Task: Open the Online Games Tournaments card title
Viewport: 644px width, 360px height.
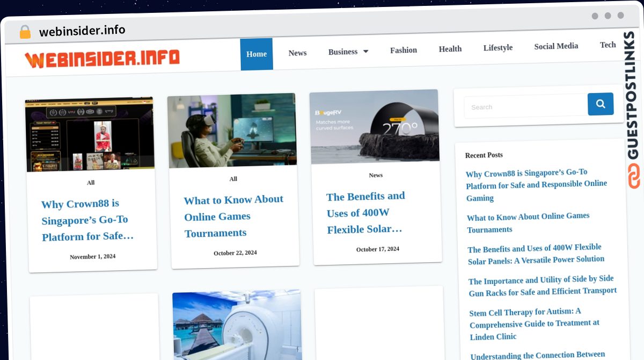Action: point(233,216)
